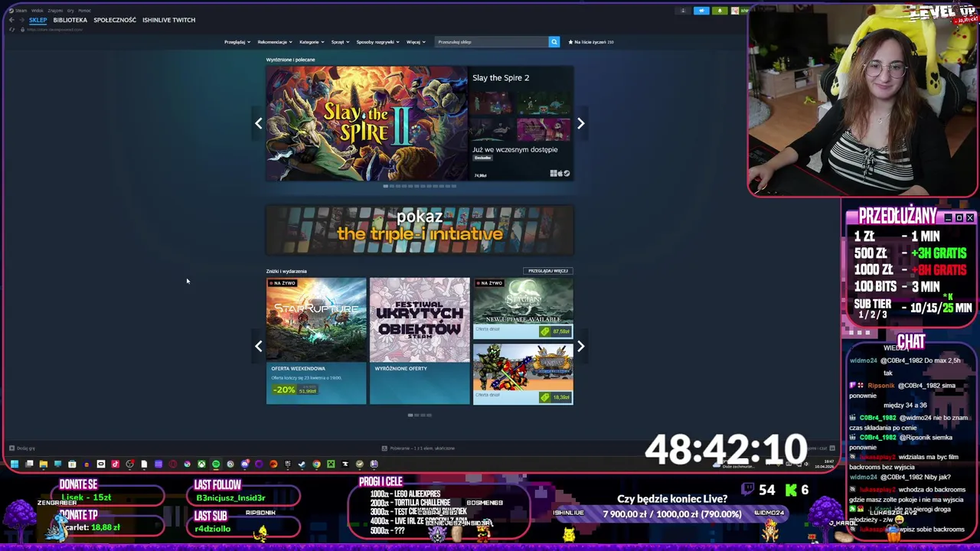Click the wishlist star icon

[x=570, y=42]
